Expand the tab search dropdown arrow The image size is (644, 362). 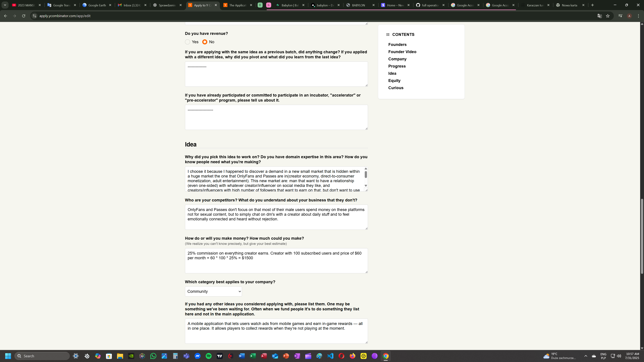click(5, 5)
